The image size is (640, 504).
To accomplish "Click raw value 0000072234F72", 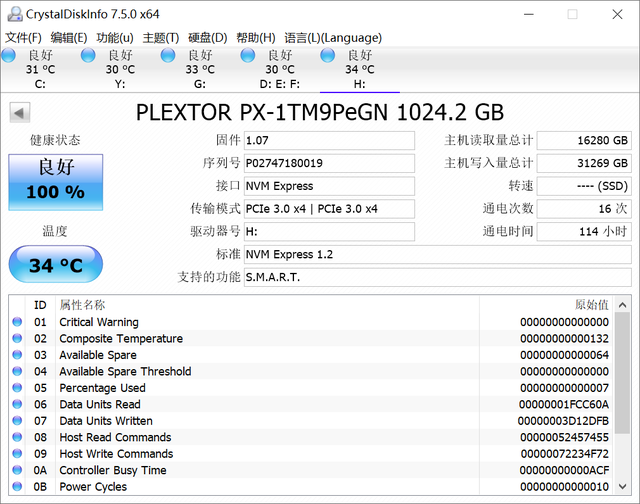I will [564, 453].
